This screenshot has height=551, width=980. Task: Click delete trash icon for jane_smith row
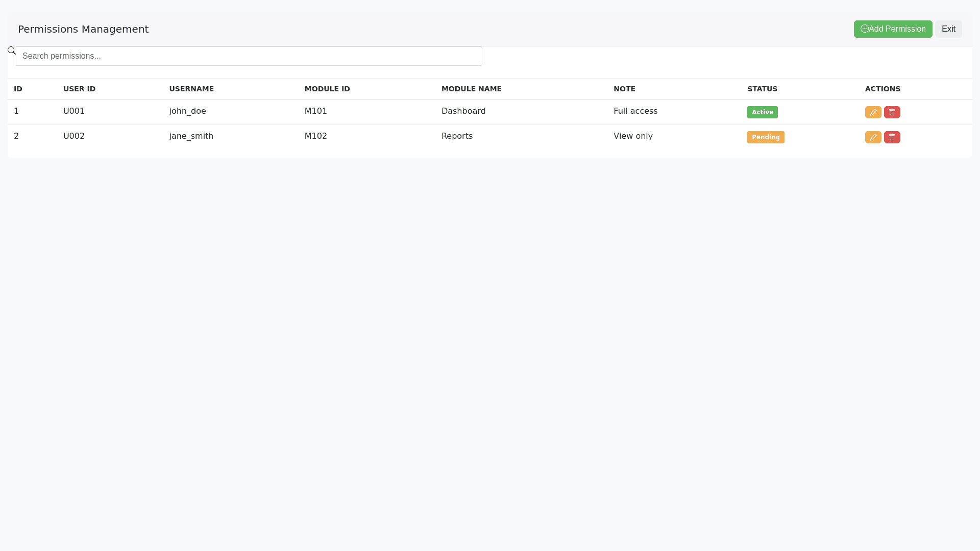pos(892,137)
